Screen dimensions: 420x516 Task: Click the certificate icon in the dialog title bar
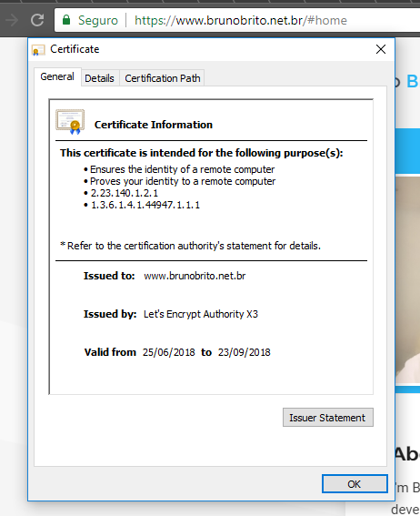[38, 50]
